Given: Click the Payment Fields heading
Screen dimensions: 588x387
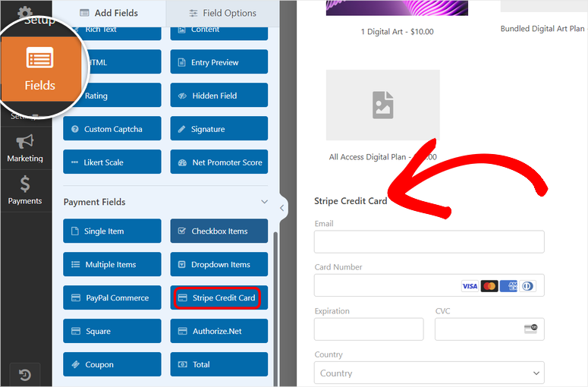Looking at the screenshot, I should [95, 202].
